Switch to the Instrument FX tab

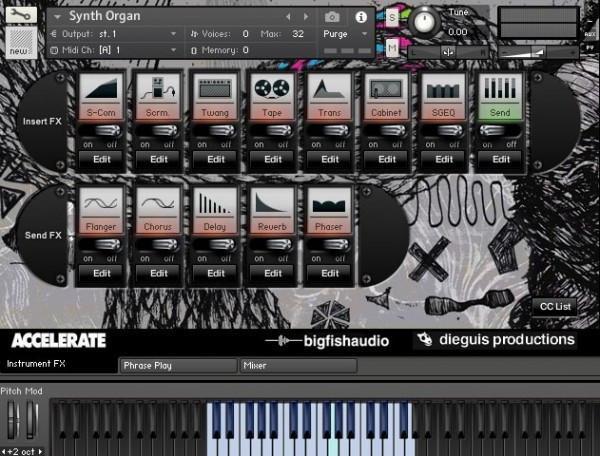58,364
